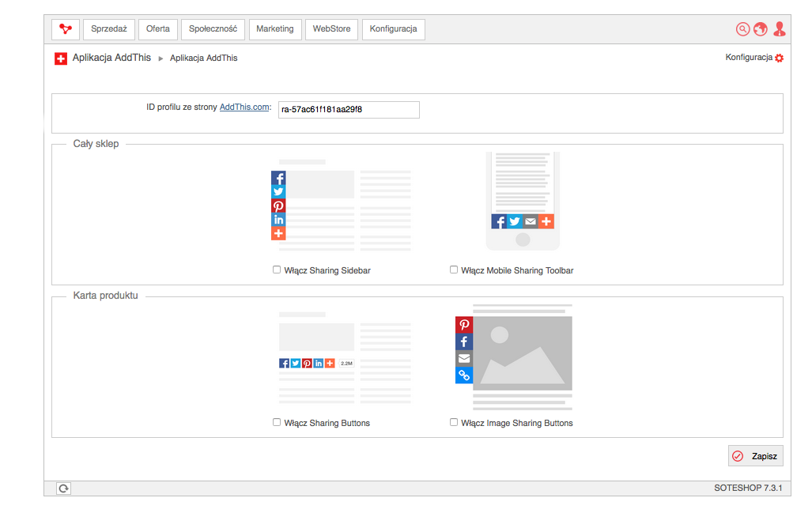
Task: Open the WebStore menu
Action: point(331,29)
